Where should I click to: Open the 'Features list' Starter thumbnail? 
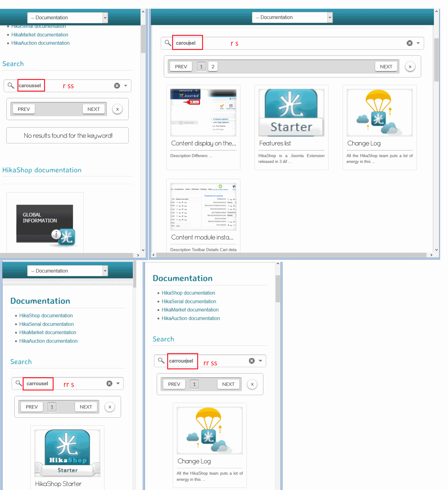pyautogui.click(x=292, y=113)
